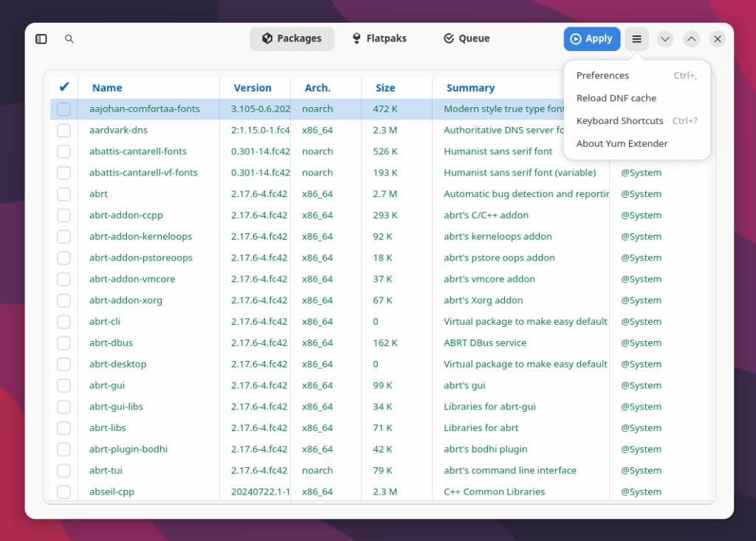Click the select-all checkmark column header
The image size is (756, 541).
(64, 88)
